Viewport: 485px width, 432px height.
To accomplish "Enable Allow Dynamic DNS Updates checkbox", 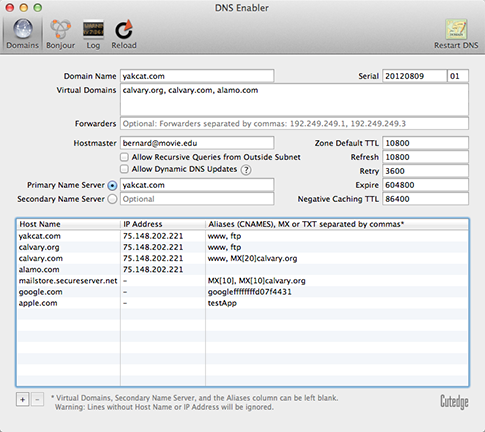I will (x=124, y=169).
